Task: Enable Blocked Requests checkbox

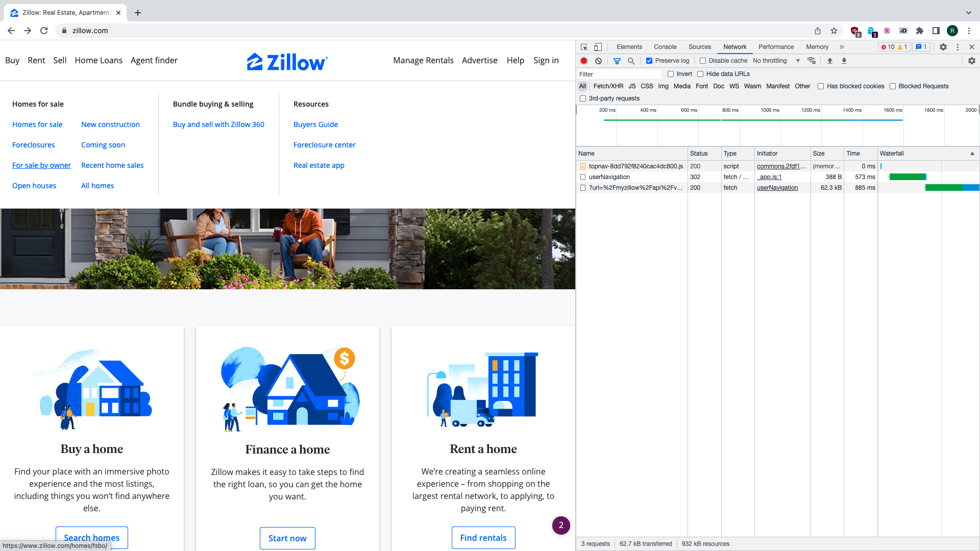Action: click(x=893, y=86)
